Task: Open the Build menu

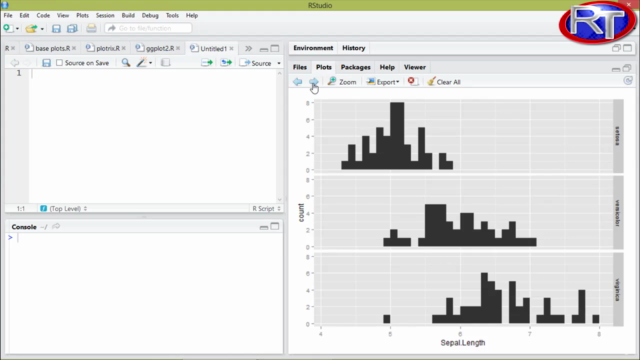Action: point(128,15)
